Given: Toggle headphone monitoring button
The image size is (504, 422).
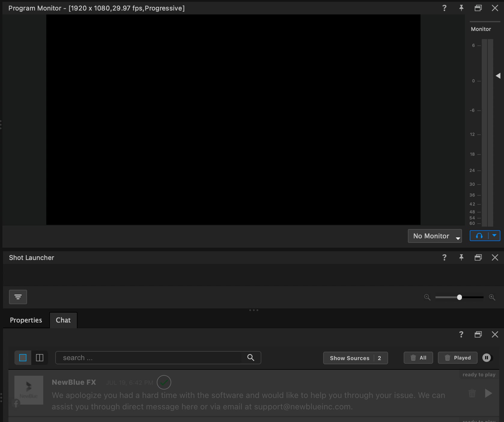Looking at the screenshot, I should [x=479, y=236].
